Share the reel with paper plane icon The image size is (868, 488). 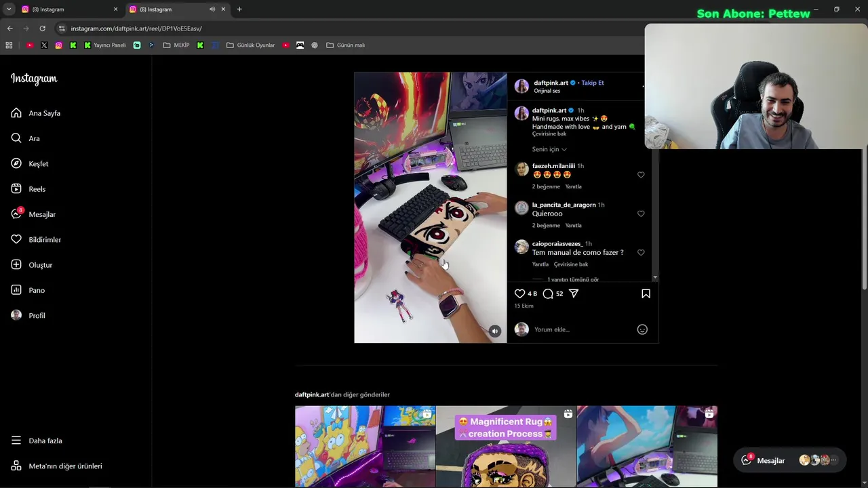[574, 293]
